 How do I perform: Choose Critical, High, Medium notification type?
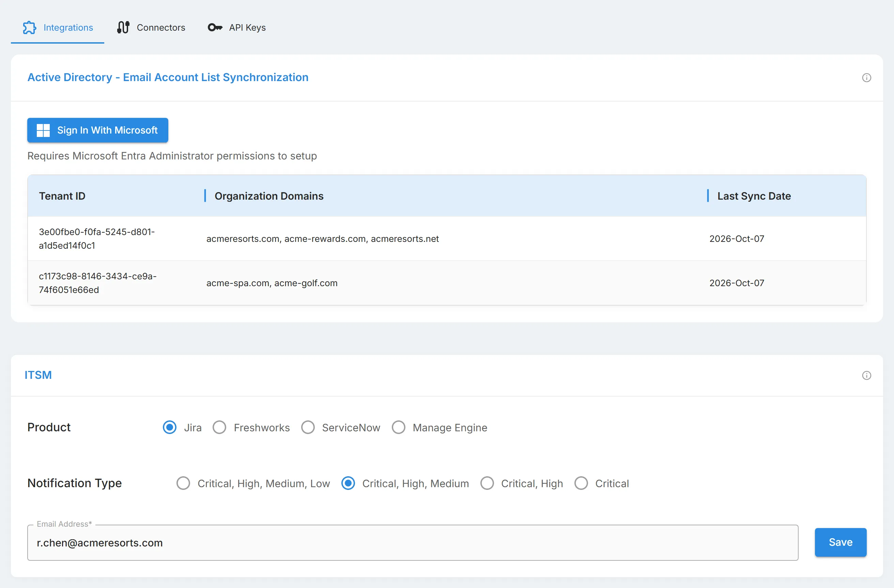coord(348,483)
